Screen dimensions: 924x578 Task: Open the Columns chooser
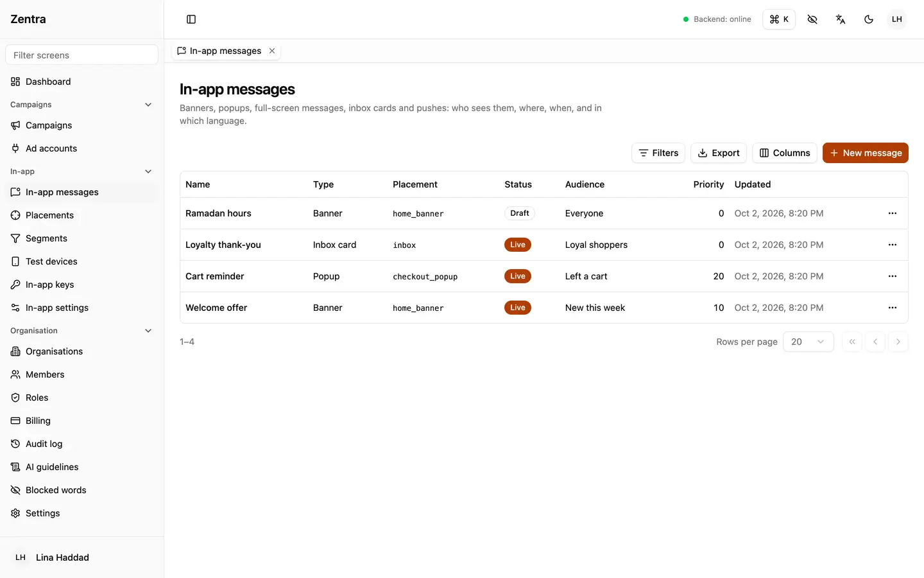785,153
